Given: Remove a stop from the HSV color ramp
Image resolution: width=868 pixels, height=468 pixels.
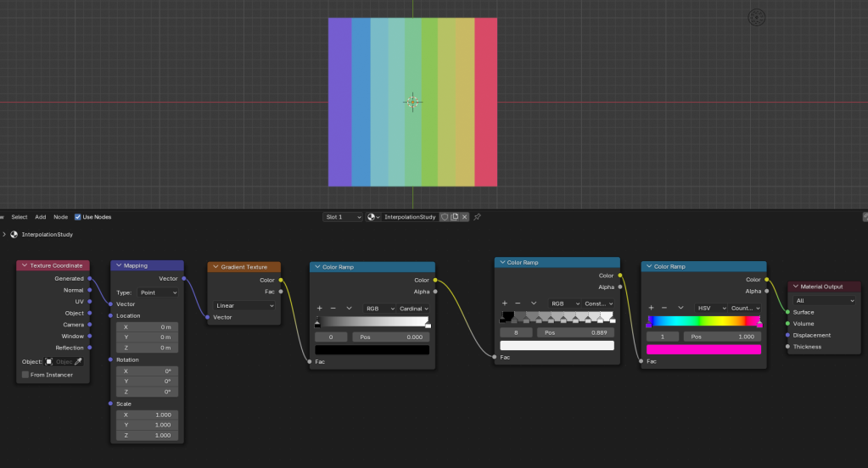Looking at the screenshot, I should pyautogui.click(x=664, y=308).
